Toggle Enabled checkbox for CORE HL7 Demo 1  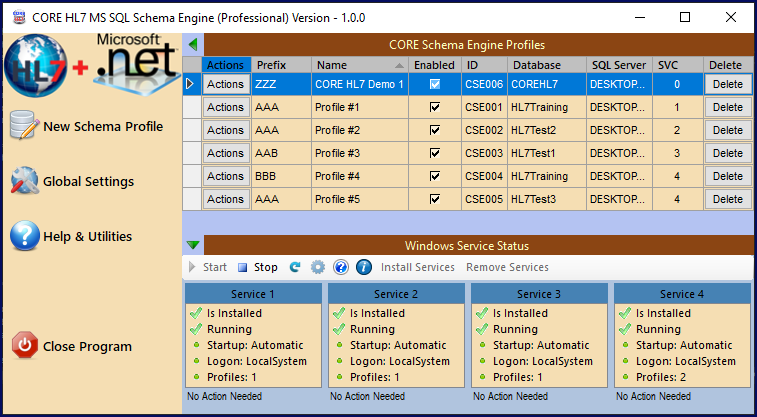(435, 84)
